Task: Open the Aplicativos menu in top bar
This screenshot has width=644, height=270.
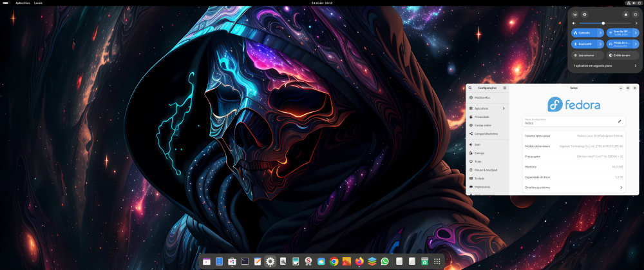Action: click(23, 3)
